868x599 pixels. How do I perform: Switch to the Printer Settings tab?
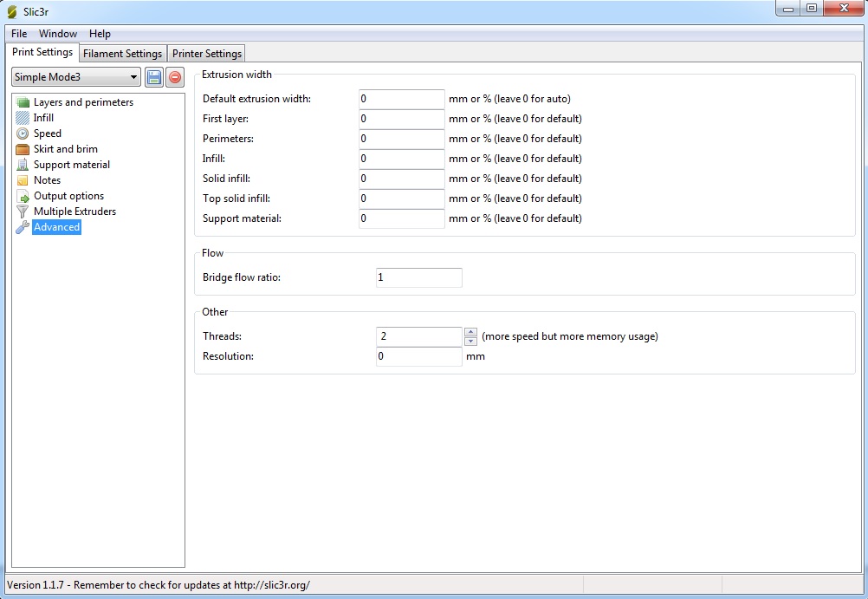(207, 54)
